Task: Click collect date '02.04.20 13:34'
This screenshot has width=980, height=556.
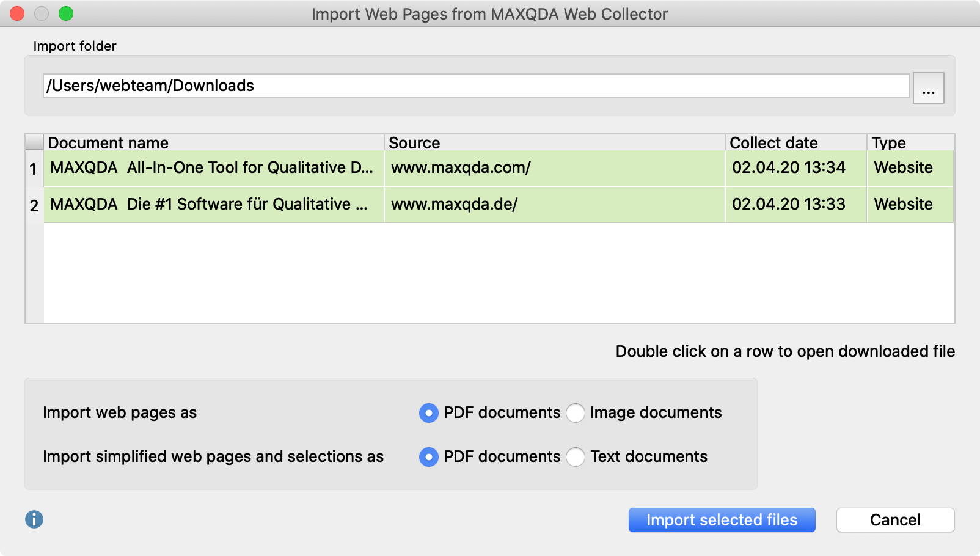Action: 795,168
